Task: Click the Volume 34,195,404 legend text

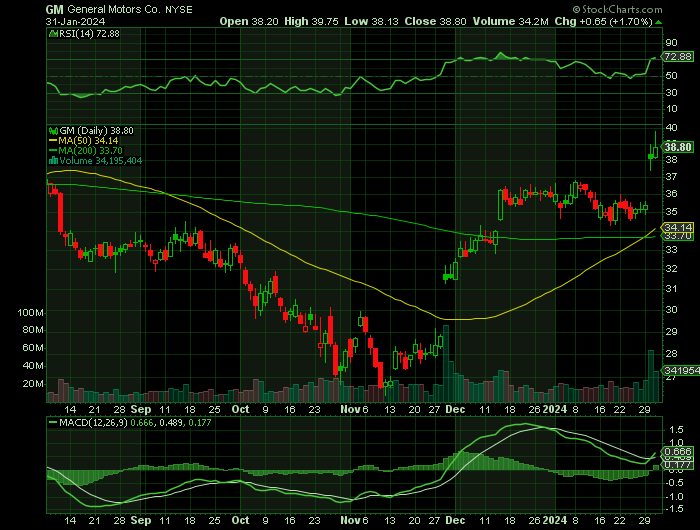Action: pyautogui.click(x=100, y=161)
